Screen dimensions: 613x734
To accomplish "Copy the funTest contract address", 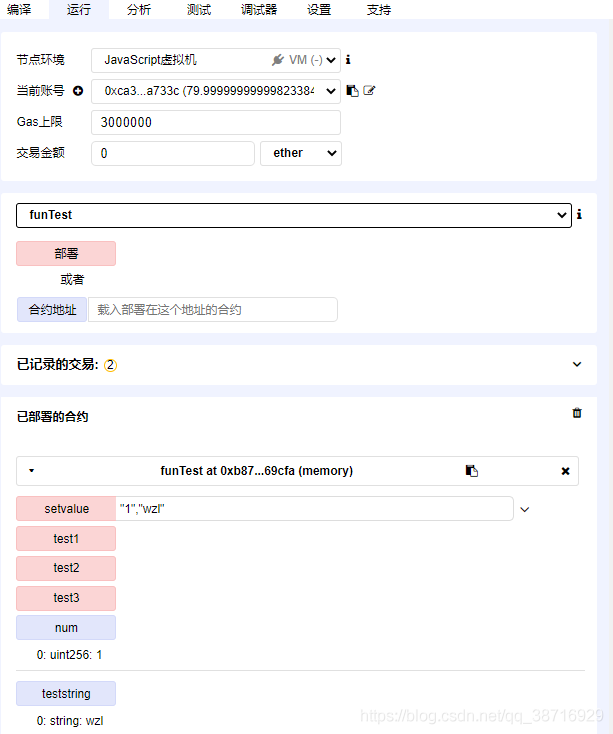I will coord(472,470).
